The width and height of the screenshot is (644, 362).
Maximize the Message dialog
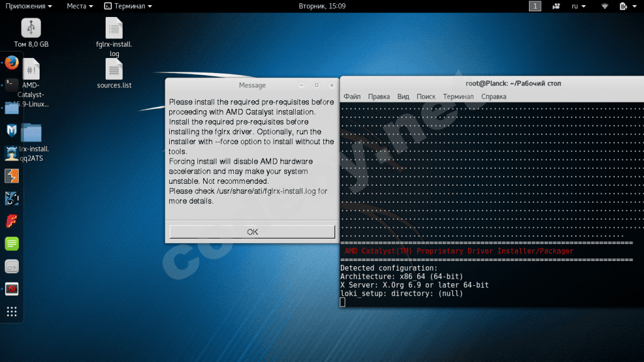[317, 85]
